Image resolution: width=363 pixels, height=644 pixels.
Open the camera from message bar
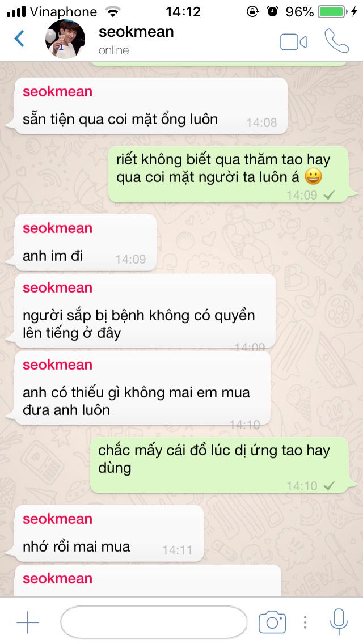272,622
